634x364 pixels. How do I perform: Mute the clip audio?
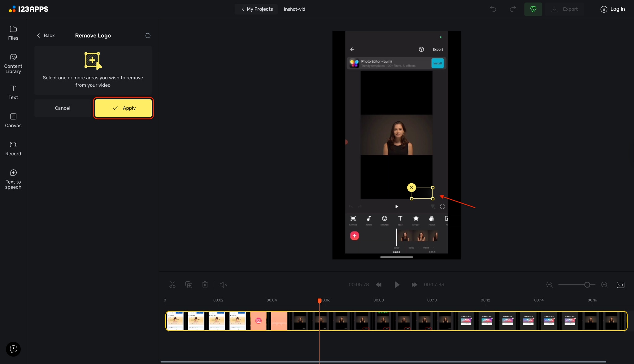[x=223, y=284]
